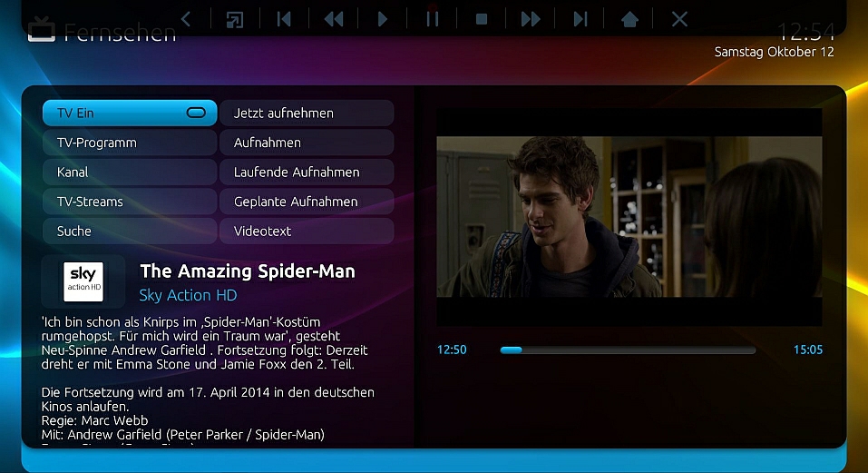868x473 pixels.
Task: Open the Aufnahmen list
Action: [307, 143]
